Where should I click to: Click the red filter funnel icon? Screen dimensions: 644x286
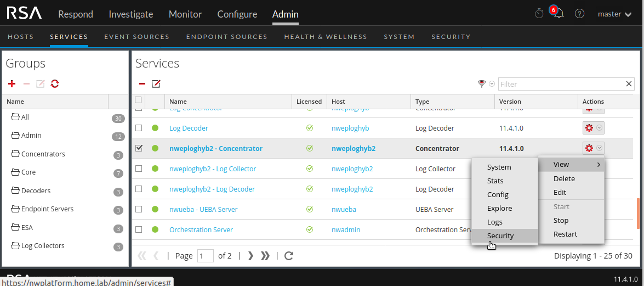(482, 83)
